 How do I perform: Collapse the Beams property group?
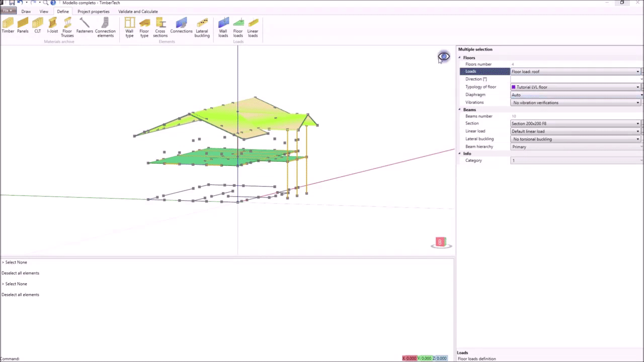460,110
